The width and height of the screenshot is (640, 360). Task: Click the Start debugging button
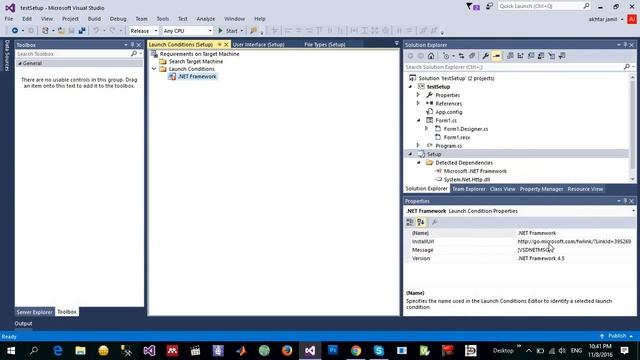pos(228,31)
